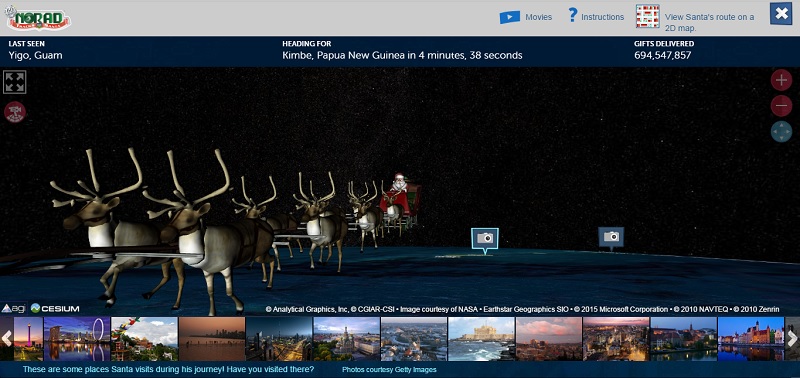
Task: Toggle fullscreen with the expand arrows icon
Action: click(15, 82)
